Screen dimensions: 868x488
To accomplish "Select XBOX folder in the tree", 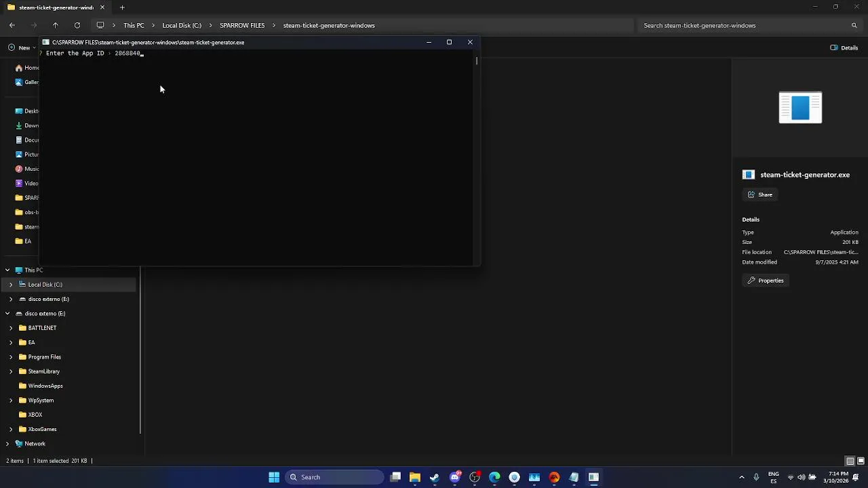I will [x=30, y=415].
